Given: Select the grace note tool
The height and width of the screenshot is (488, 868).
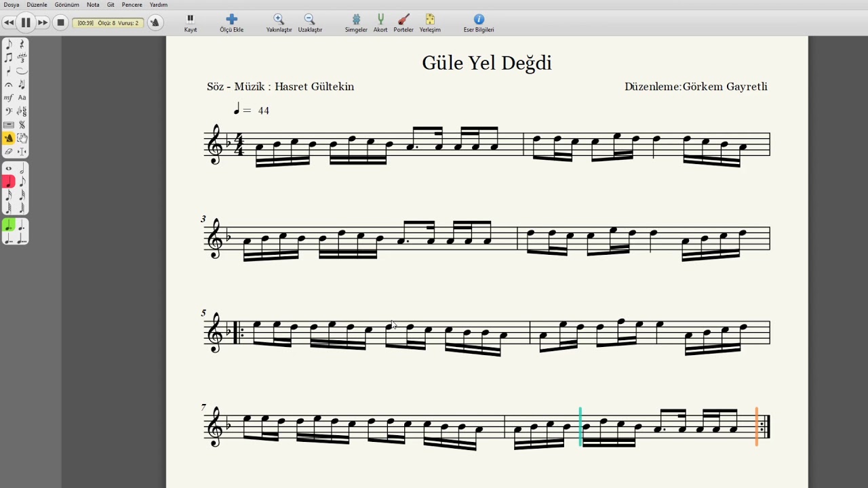Looking at the screenshot, I should point(22,85).
